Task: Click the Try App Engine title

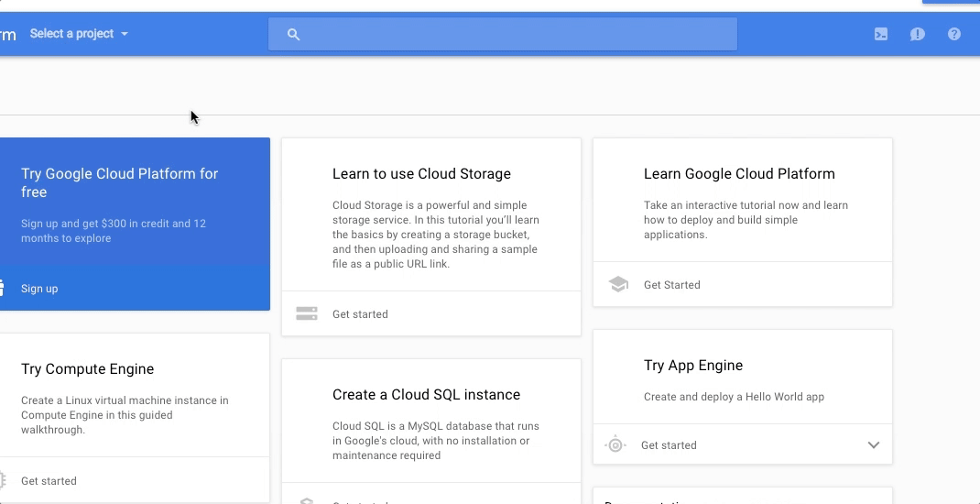Action: click(693, 366)
